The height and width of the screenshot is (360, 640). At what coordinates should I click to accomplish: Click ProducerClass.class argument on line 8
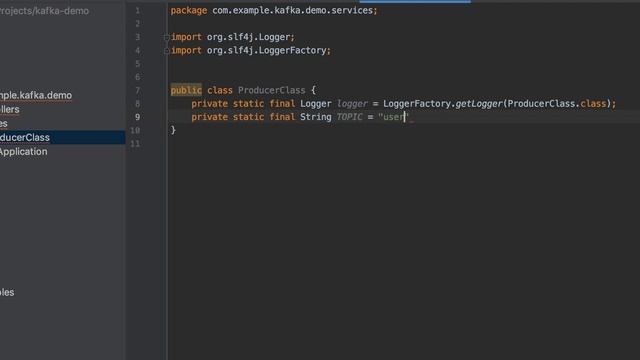click(557, 104)
